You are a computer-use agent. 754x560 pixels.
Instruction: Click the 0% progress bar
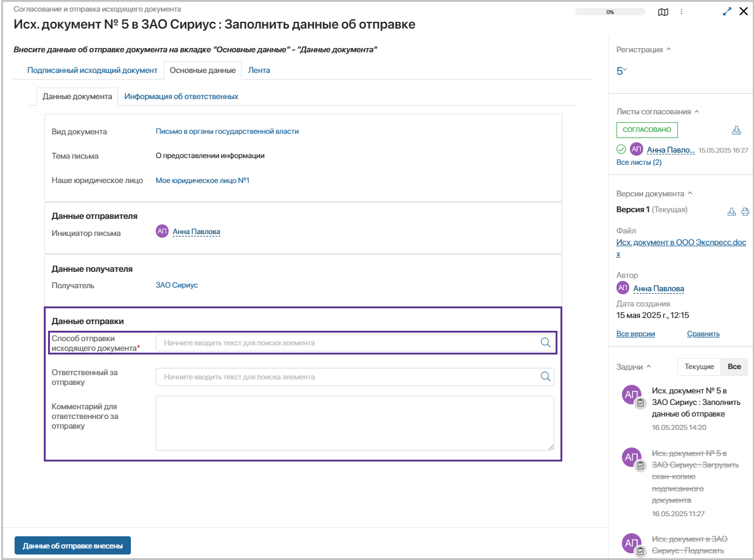pyautogui.click(x=609, y=12)
